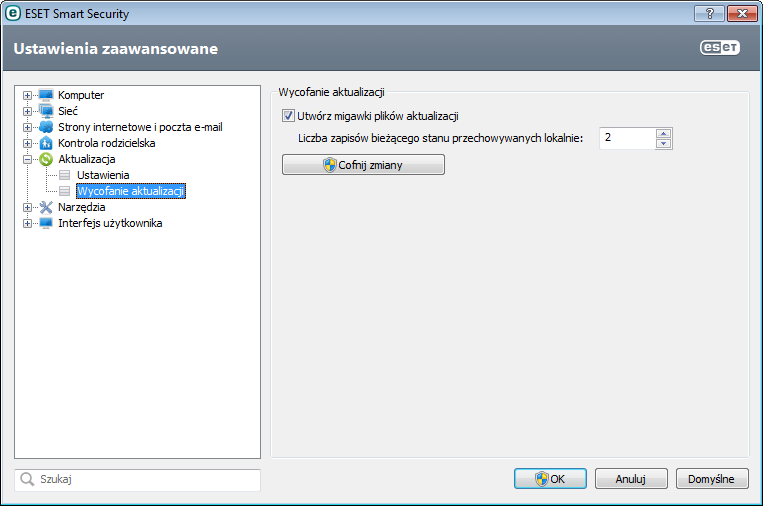The height and width of the screenshot is (506, 763).
Task: Increase snapshot count with up arrow
Action: 664,133
